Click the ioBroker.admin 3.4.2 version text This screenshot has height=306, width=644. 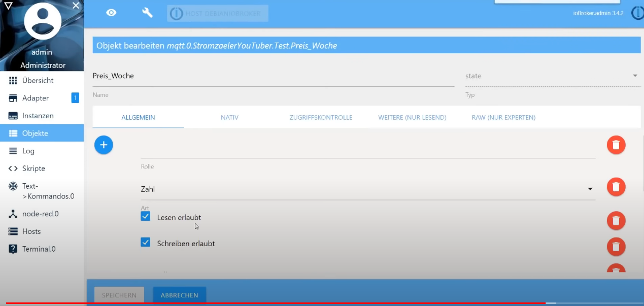pos(597,13)
